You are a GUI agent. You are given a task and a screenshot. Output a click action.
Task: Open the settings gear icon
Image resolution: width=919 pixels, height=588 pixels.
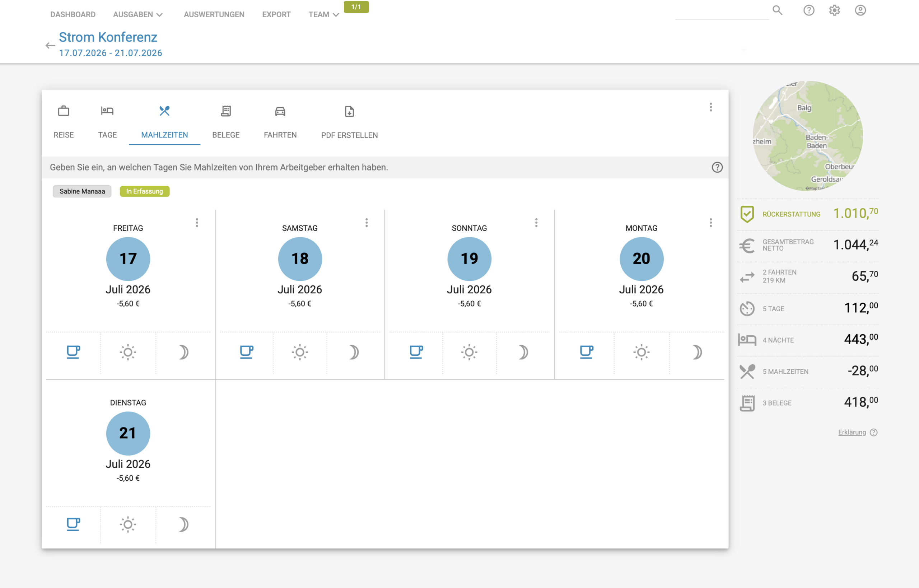tap(835, 10)
